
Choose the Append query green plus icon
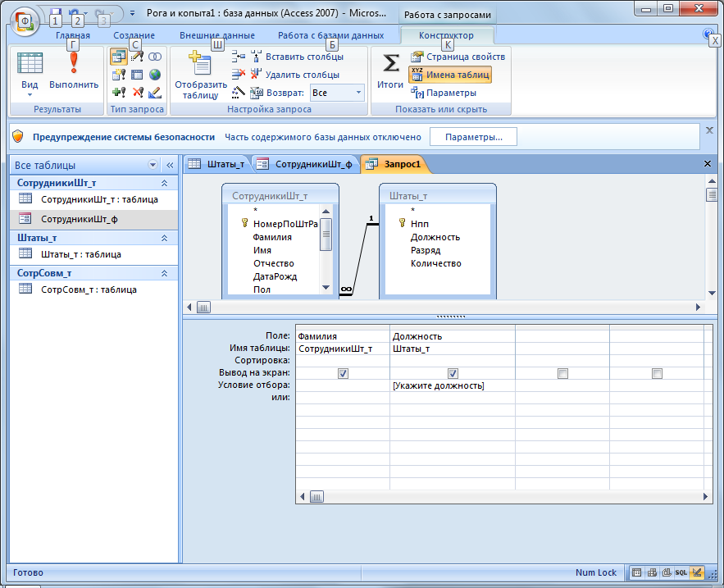click(119, 93)
